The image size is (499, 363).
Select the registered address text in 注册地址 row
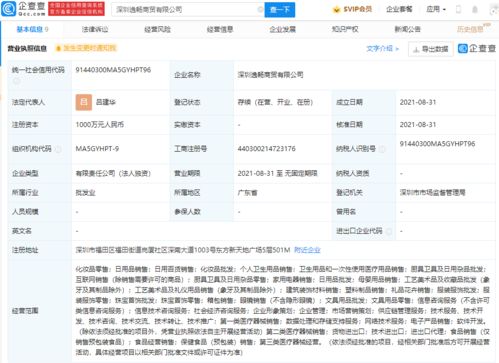[183, 250]
